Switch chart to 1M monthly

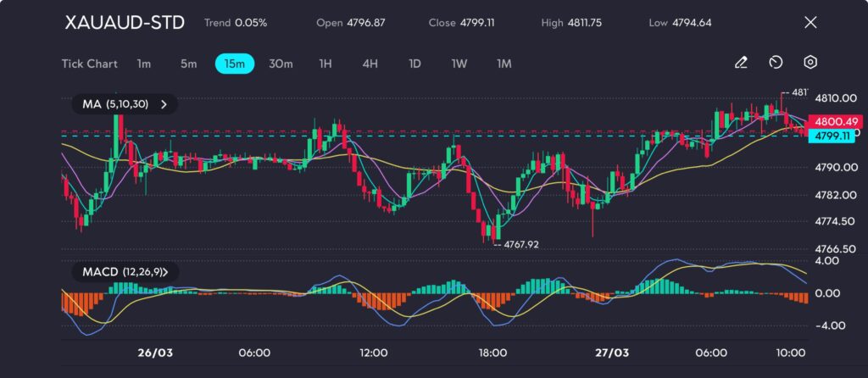[504, 63]
